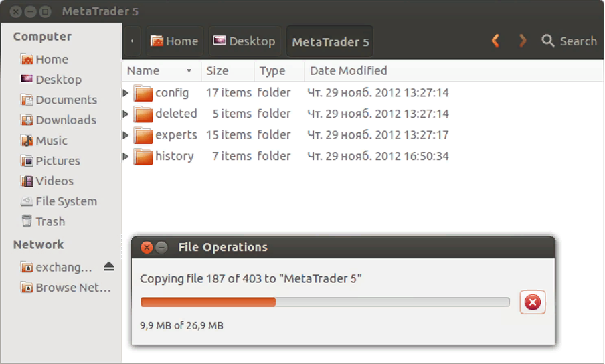Click the config folder icon
The height and width of the screenshot is (364, 605).
(143, 93)
